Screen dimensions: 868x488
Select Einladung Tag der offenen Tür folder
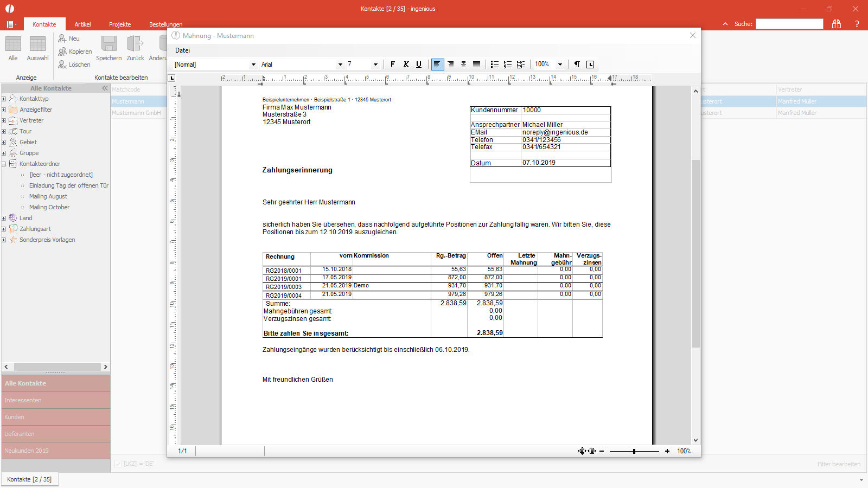[69, 185]
